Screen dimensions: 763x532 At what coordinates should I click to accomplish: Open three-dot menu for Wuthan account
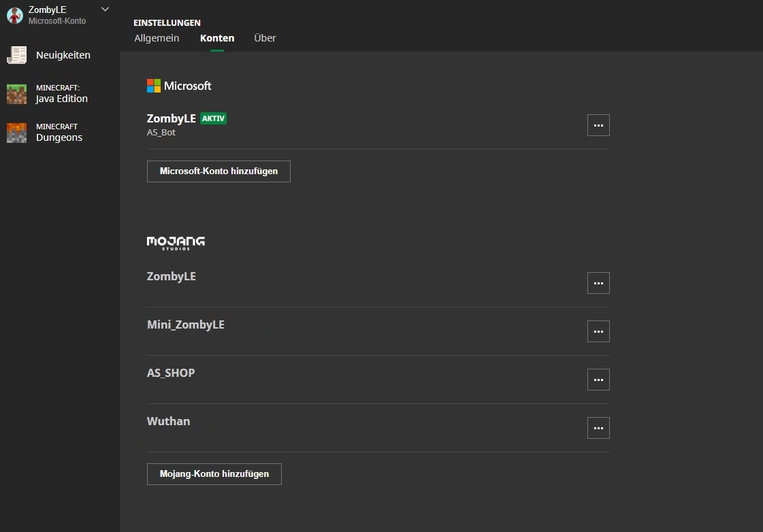pos(598,428)
